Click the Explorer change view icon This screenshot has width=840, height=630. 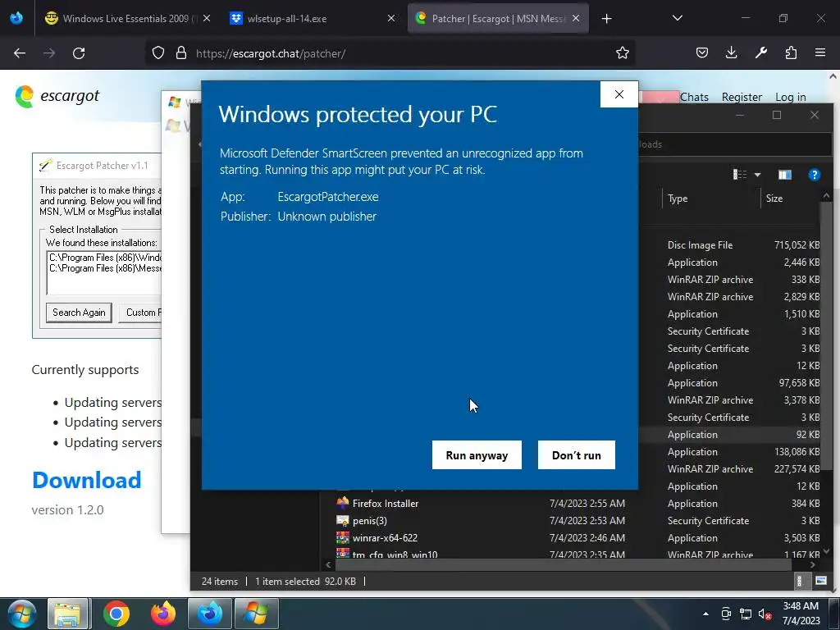point(740,175)
